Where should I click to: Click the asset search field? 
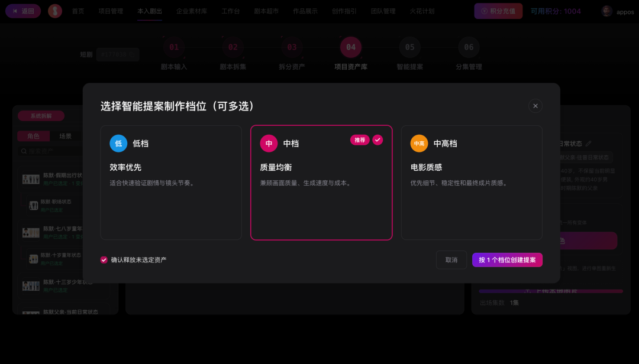[x=51, y=151]
